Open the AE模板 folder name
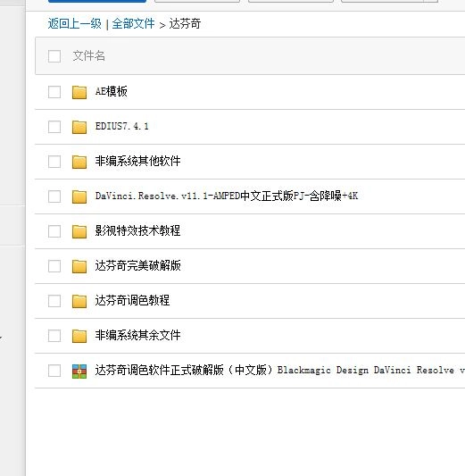Screen dimensions: 465x476 tap(112, 91)
